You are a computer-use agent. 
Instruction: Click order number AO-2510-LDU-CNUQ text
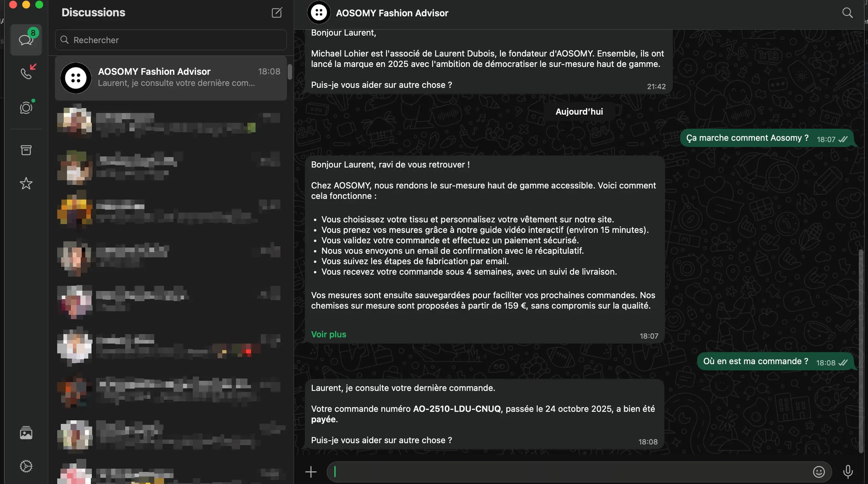pos(457,409)
